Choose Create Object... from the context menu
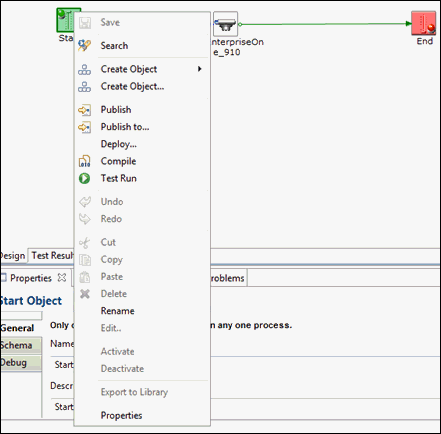 [x=132, y=86]
